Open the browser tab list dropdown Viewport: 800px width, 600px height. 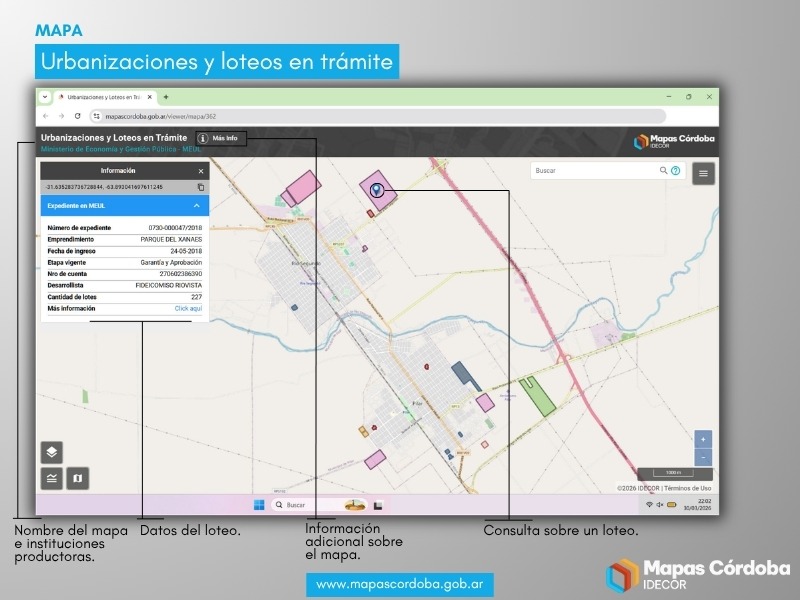[44, 97]
